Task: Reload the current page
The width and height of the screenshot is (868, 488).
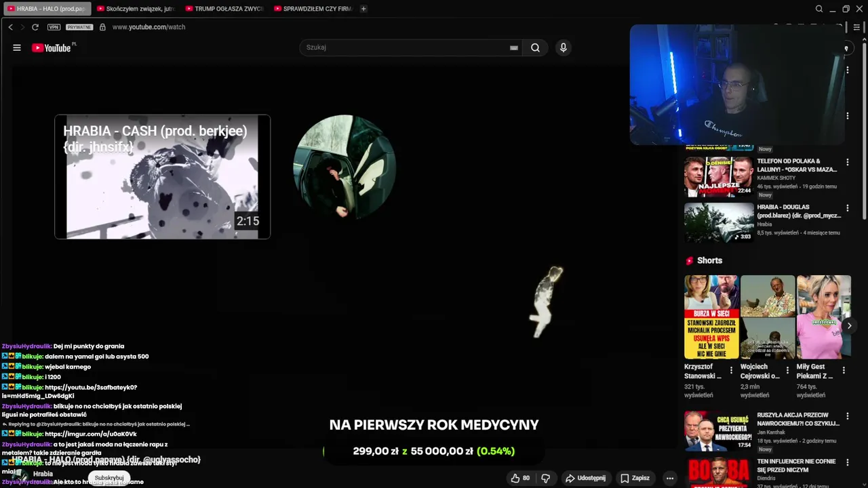Action: (x=35, y=27)
